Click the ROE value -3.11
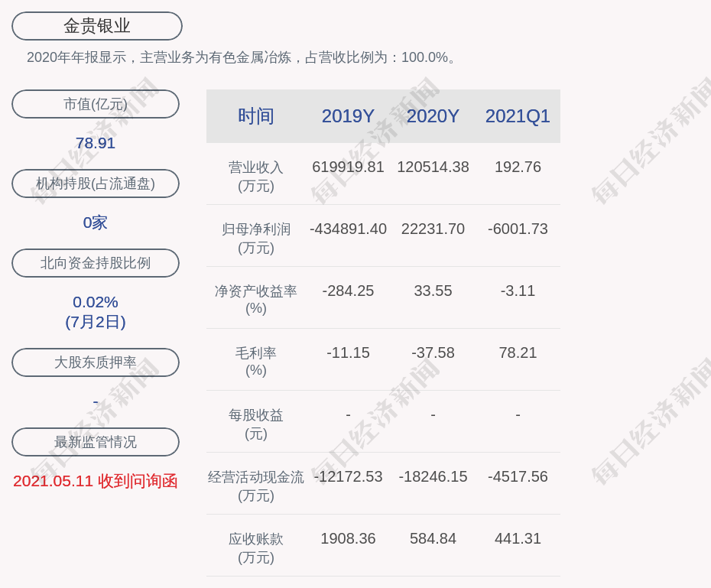The height and width of the screenshot is (588, 711). [518, 291]
